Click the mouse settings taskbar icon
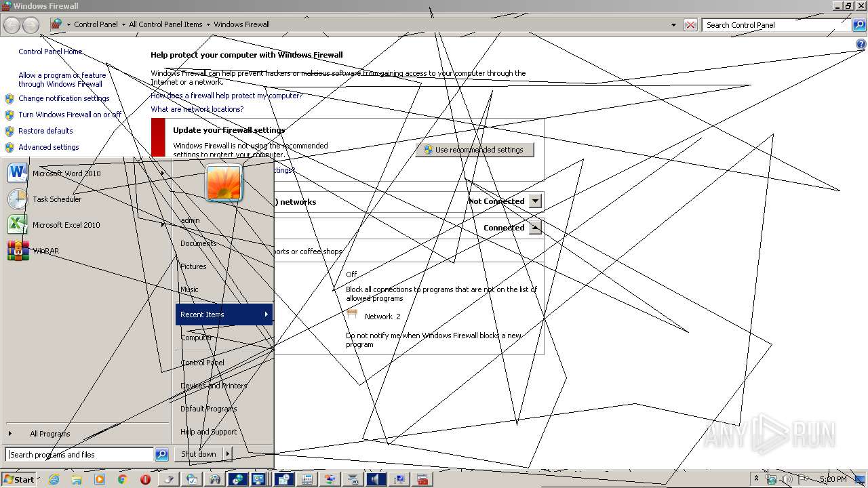868x488 pixels. pyautogui.click(x=169, y=479)
